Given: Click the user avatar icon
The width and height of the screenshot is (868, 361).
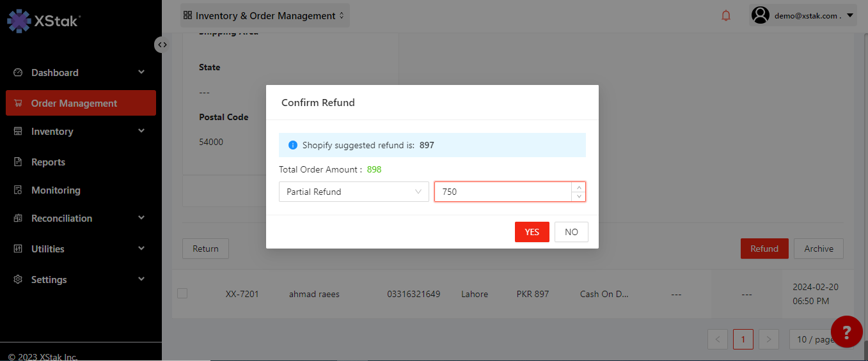Looking at the screenshot, I should tap(761, 15).
